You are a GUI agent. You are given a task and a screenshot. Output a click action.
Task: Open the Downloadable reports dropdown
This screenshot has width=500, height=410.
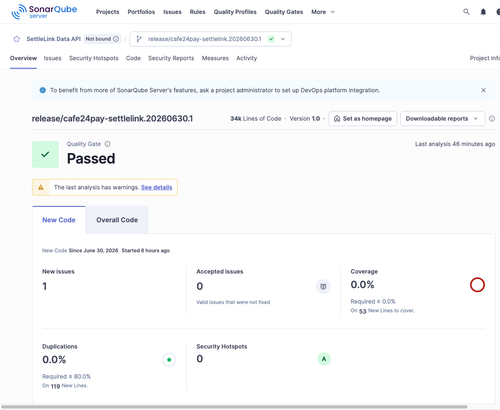442,119
